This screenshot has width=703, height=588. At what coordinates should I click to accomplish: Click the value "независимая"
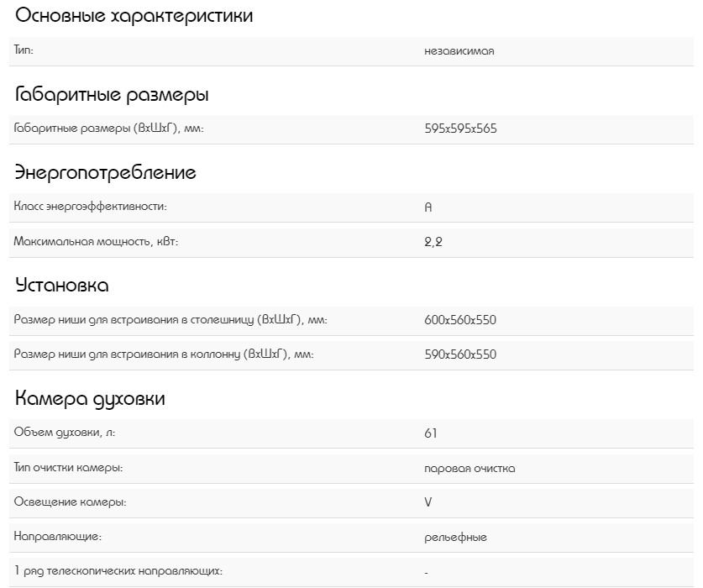[459, 50]
